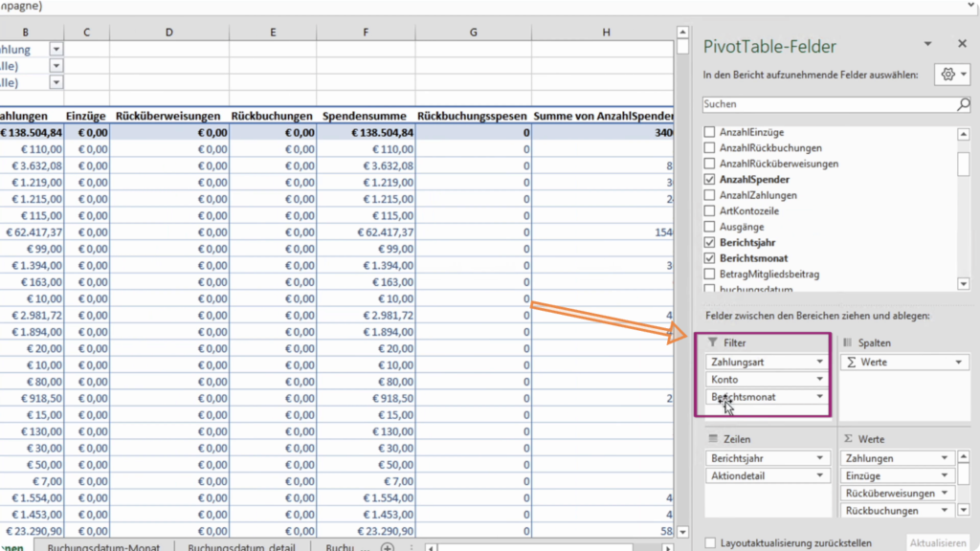Open Zahlungsart filter field dropdown
Screen dimensions: 980x551
click(819, 362)
